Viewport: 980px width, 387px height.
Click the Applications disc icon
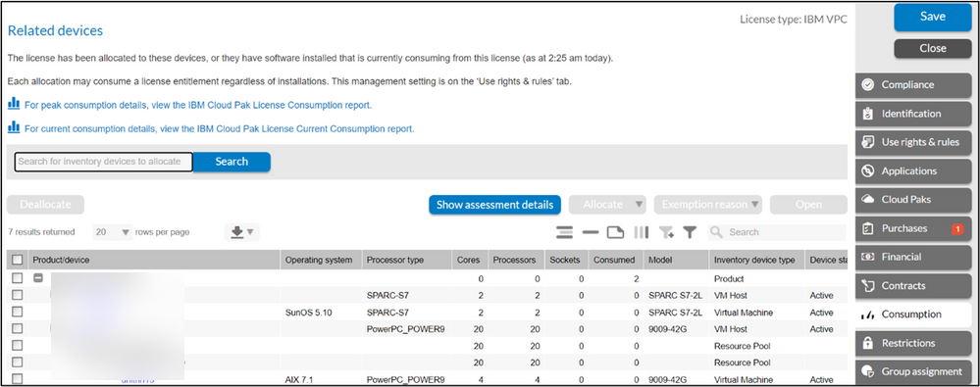(x=867, y=171)
